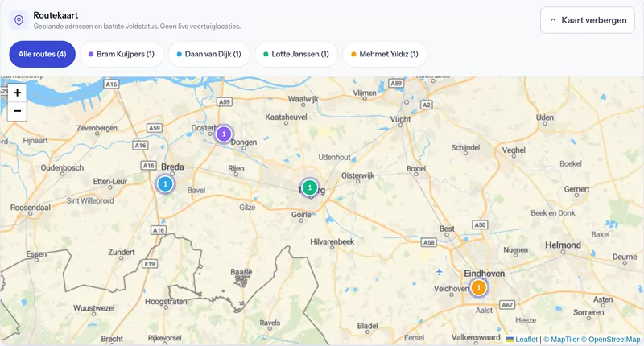Click the Geplande adressen subtitle text
644x346 pixels.
coord(137,27)
